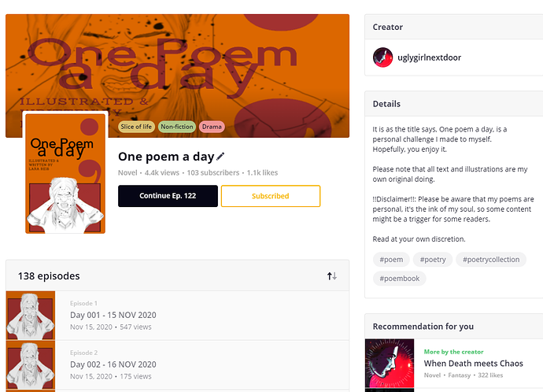Screen dimensions: 543x392
Task: Select the Slice of life genre tag
Action: 136,127
